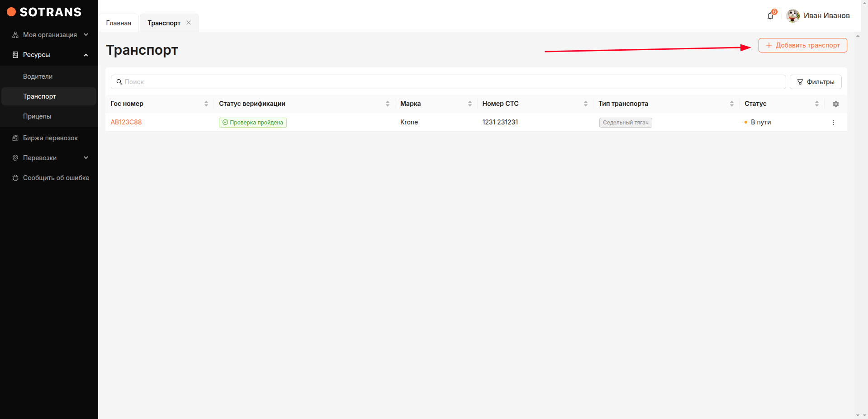The image size is (868, 419).
Task: Sort by Гос номер column arrows
Action: (x=206, y=104)
